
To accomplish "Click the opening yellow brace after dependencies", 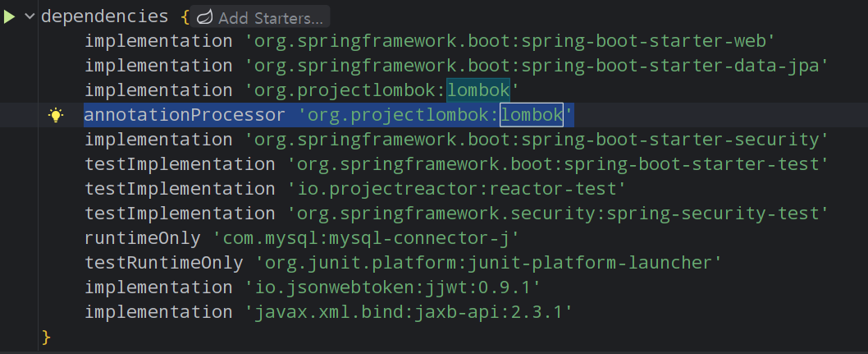I will point(185,16).
